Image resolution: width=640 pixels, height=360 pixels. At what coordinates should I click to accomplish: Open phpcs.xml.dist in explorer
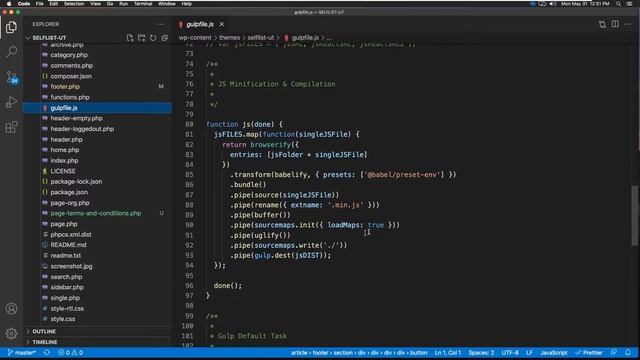(x=71, y=234)
